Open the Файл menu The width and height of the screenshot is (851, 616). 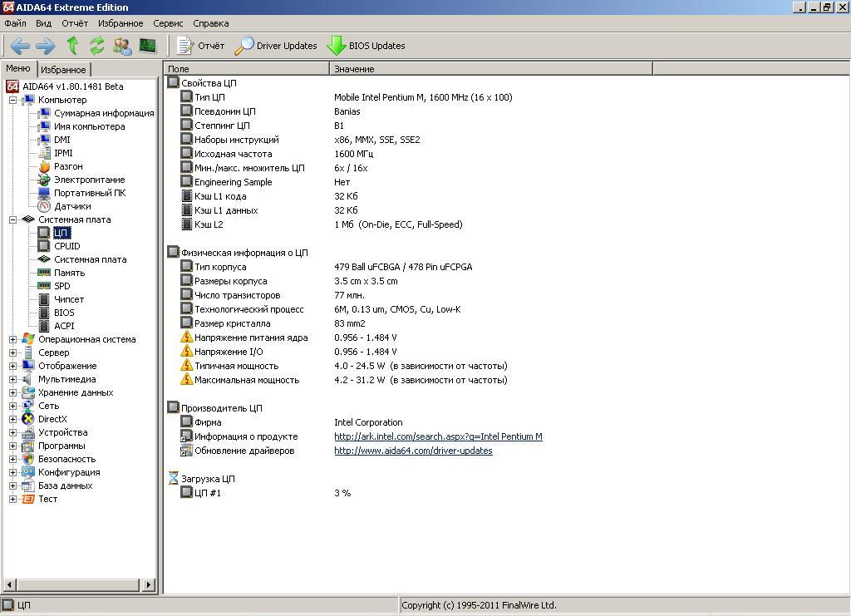[x=15, y=23]
